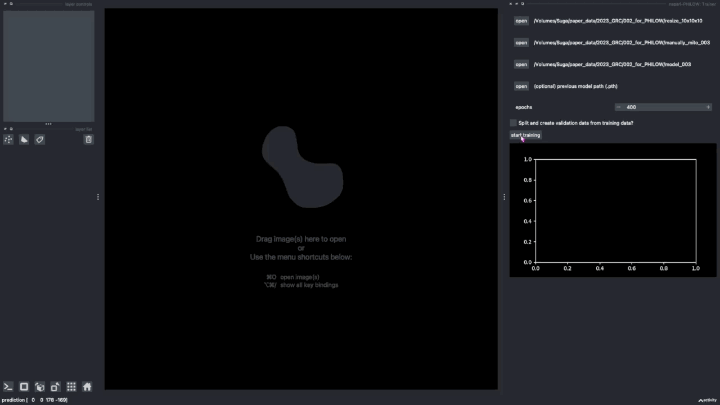720x405 pixels.
Task: Expand the activity indicator in status bar
Action: (x=708, y=400)
